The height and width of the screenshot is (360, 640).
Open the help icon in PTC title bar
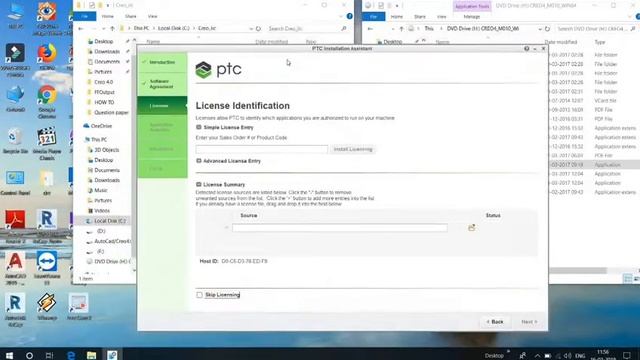click(x=527, y=49)
